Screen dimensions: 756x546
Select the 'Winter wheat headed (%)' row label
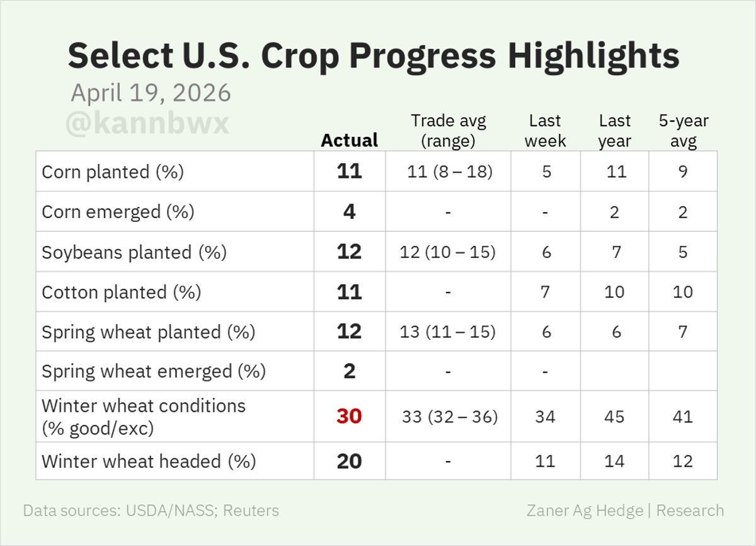click(149, 461)
